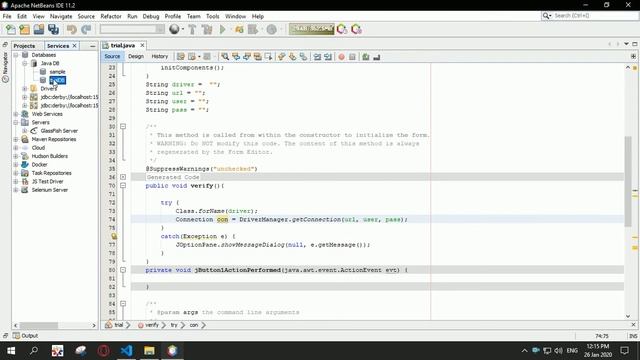The image size is (640, 360).
Task: Click the New Project toolbar icon
Action: coord(24,29)
